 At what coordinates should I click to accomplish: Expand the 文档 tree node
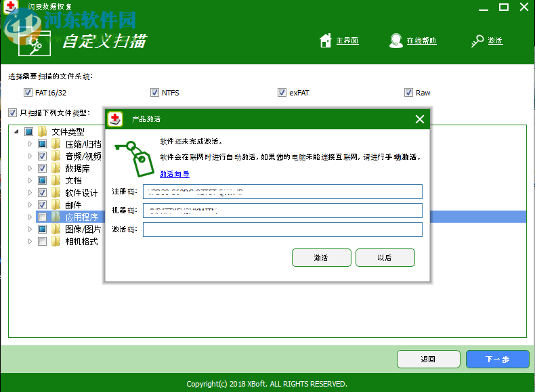30,180
